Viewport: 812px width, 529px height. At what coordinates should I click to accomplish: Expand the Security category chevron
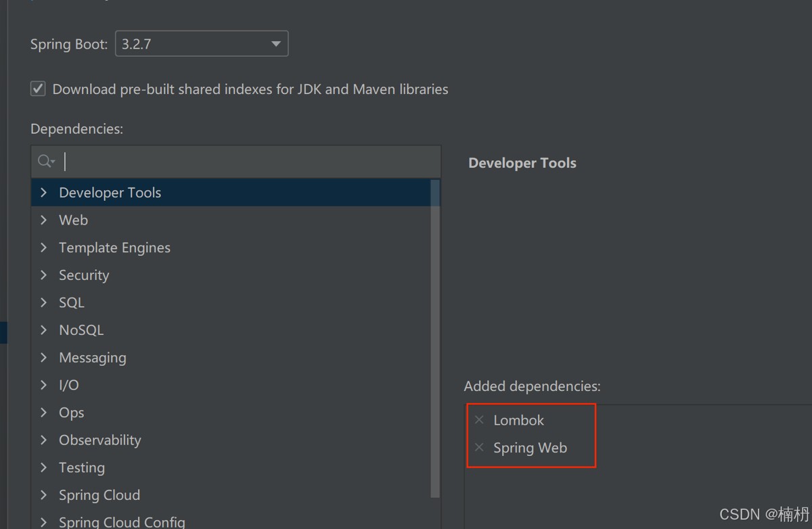(x=44, y=275)
